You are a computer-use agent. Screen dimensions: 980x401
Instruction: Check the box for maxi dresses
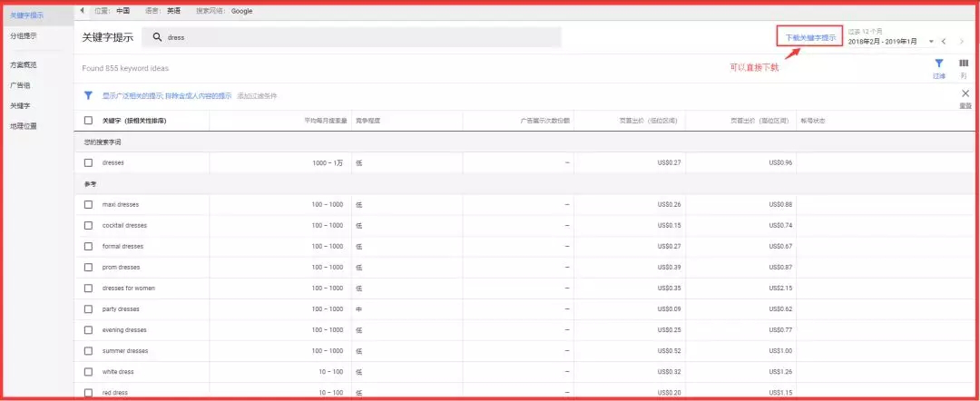click(x=88, y=204)
